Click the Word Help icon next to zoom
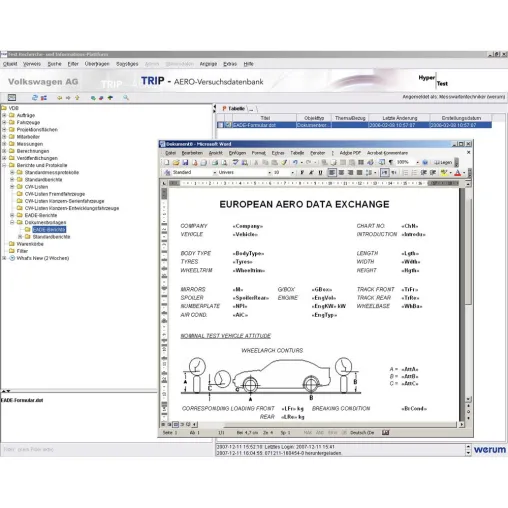Screen dimensions: 508x508 pos(425,162)
